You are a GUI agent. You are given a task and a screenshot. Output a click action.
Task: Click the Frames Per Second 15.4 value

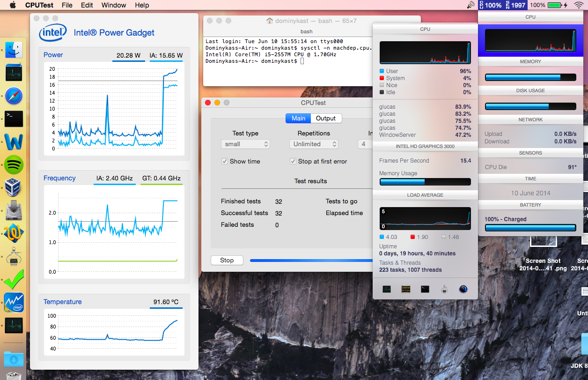click(466, 161)
